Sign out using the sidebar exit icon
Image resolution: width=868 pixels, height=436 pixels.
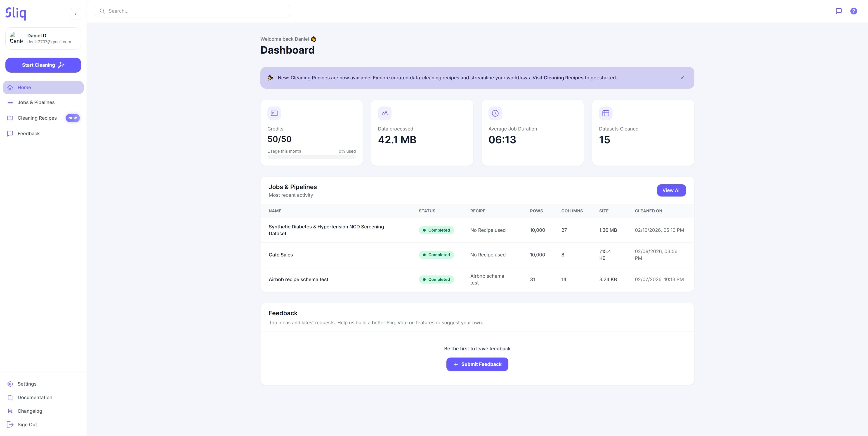tap(10, 424)
